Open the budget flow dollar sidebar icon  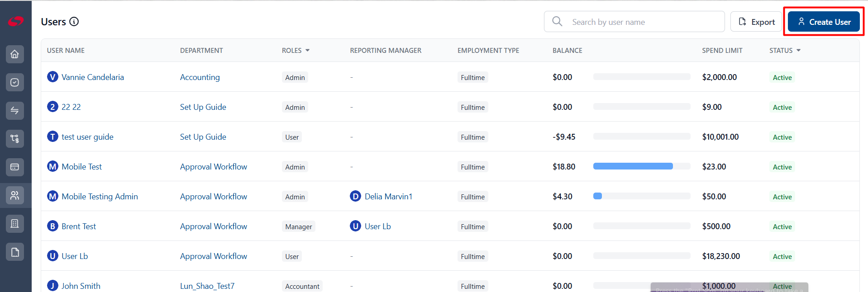pyautogui.click(x=15, y=139)
